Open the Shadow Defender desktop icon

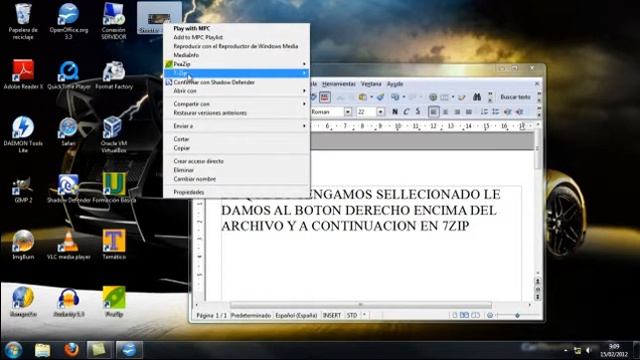(x=69, y=189)
